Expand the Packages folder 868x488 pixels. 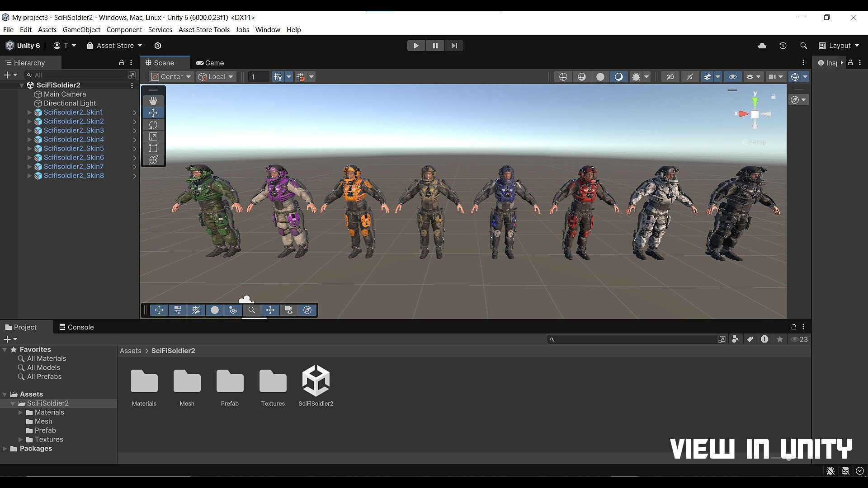click(5, 448)
